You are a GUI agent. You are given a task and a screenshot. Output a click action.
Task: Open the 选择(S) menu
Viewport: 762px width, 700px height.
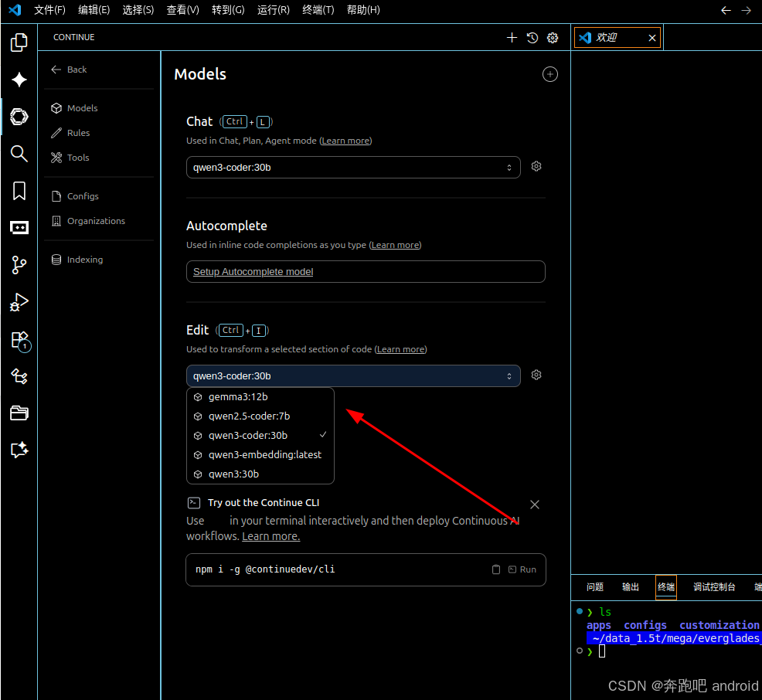click(138, 10)
